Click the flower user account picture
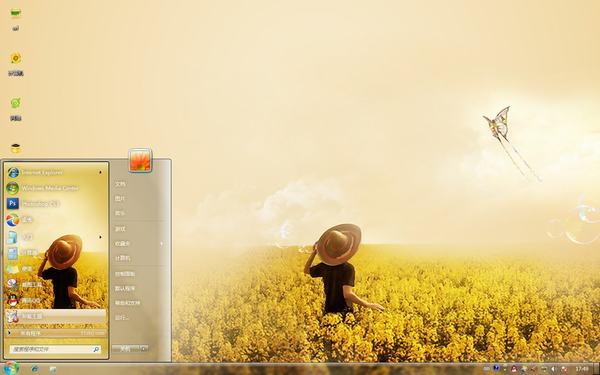Viewport: 600px width, 375px height. (140, 160)
